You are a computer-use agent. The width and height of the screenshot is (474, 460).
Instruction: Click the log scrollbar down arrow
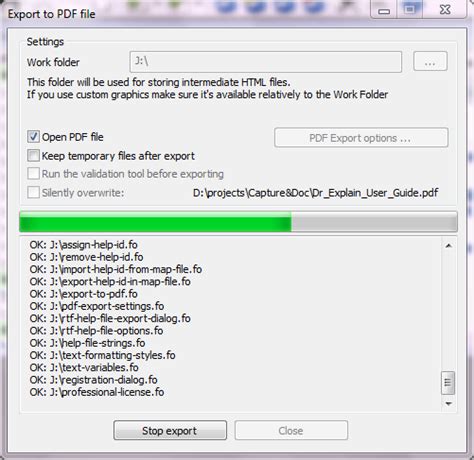tap(449, 404)
